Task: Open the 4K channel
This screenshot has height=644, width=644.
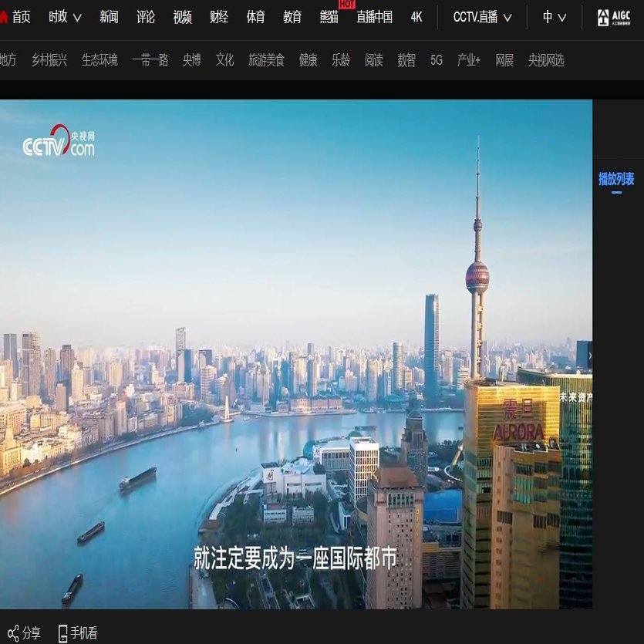Action: click(x=416, y=17)
